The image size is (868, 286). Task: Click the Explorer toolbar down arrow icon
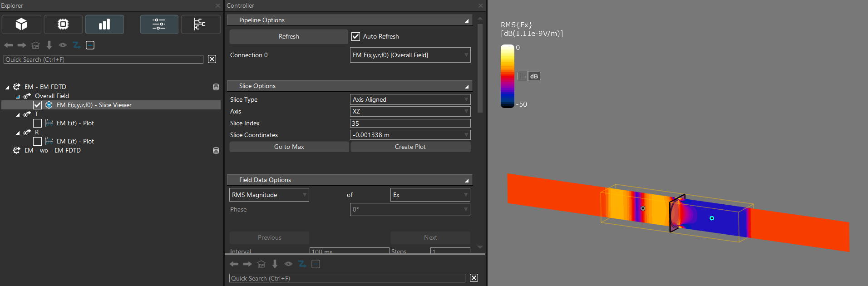coord(49,45)
